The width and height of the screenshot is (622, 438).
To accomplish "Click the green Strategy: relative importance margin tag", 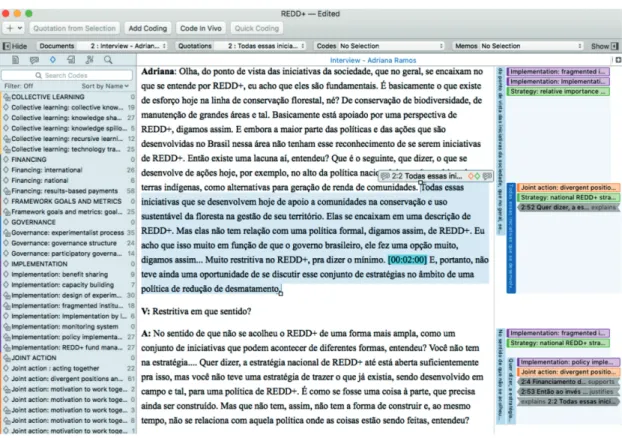I will tap(558, 91).
